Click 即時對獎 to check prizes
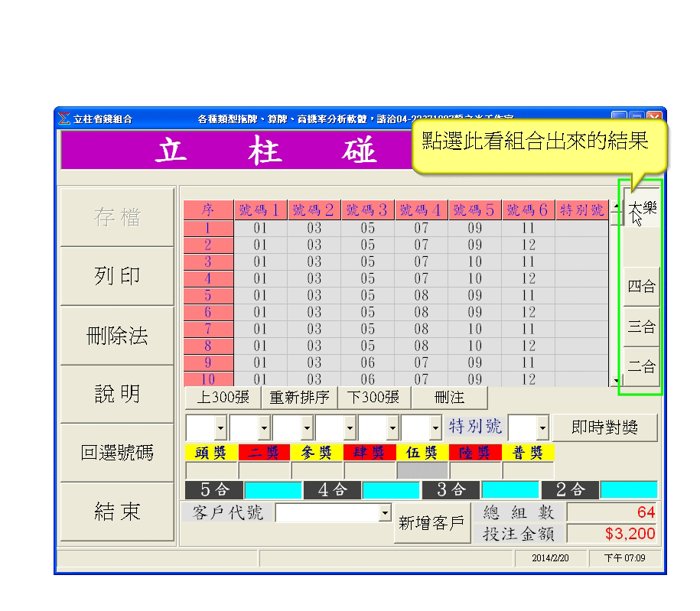700x611 pixels. [605, 427]
